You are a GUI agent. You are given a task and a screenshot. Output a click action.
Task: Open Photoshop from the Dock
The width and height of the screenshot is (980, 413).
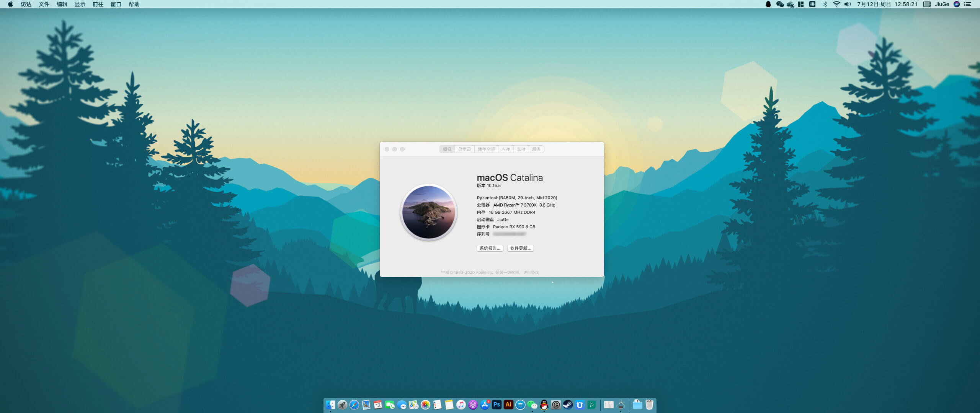[497, 405]
